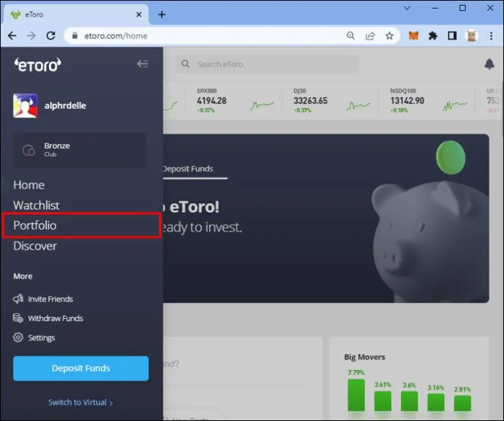Image resolution: width=504 pixels, height=421 pixels.
Task: Open Discover in the sidebar
Action: tap(35, 246)
